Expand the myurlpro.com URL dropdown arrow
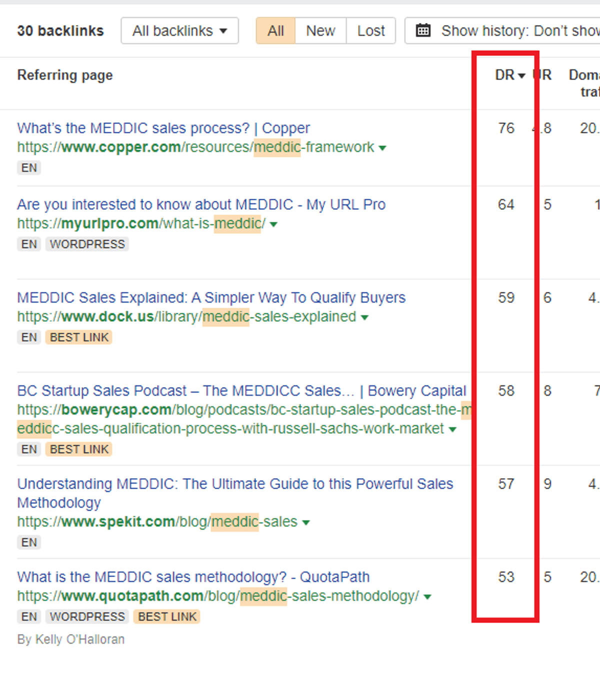The width and height of the screenshot is (600, 700). coord(273,225)
